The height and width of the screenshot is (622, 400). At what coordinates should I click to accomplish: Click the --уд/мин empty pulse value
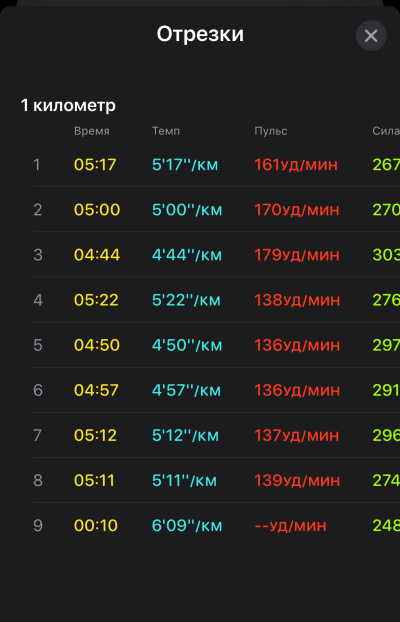click(290, 526)
